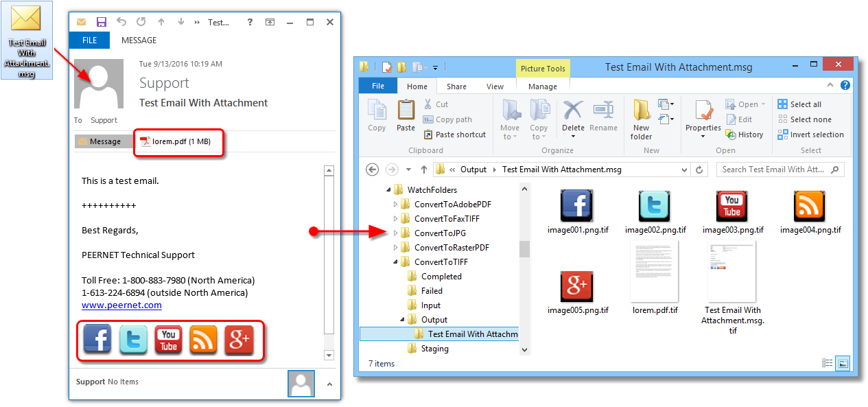This screenshot has height=407, width=868.
Task: Click Invert selection in the Select group
Action: [810, 135]
